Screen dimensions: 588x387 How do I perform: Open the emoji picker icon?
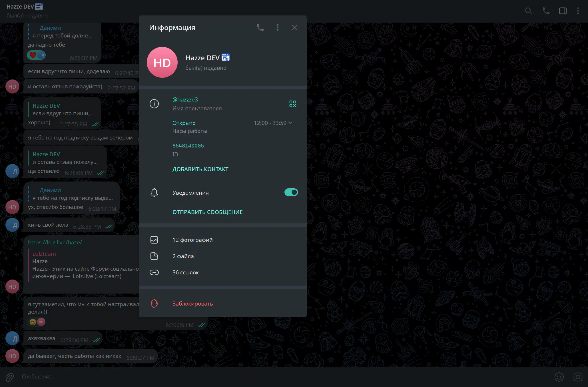coord(559,377)
